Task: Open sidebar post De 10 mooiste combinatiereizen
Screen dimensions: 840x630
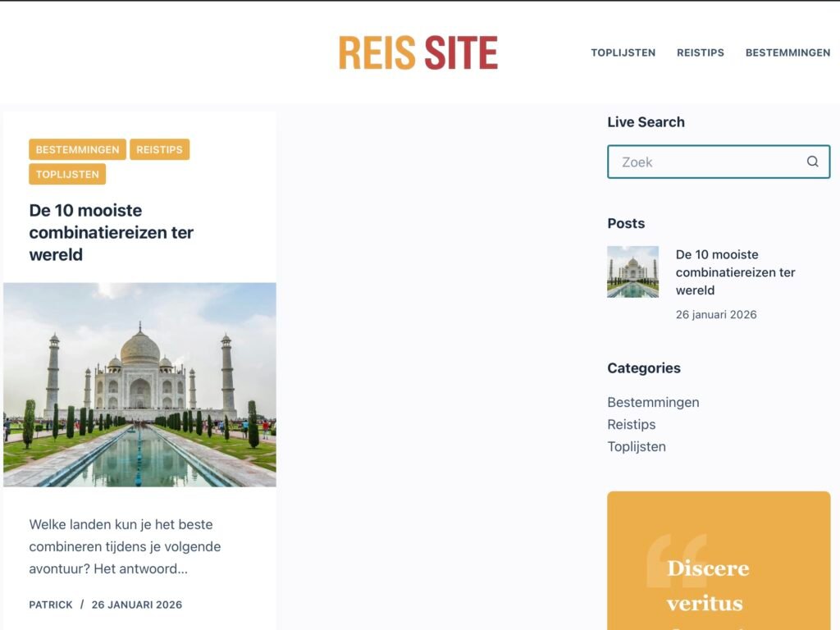Action: tap(735, 272)
